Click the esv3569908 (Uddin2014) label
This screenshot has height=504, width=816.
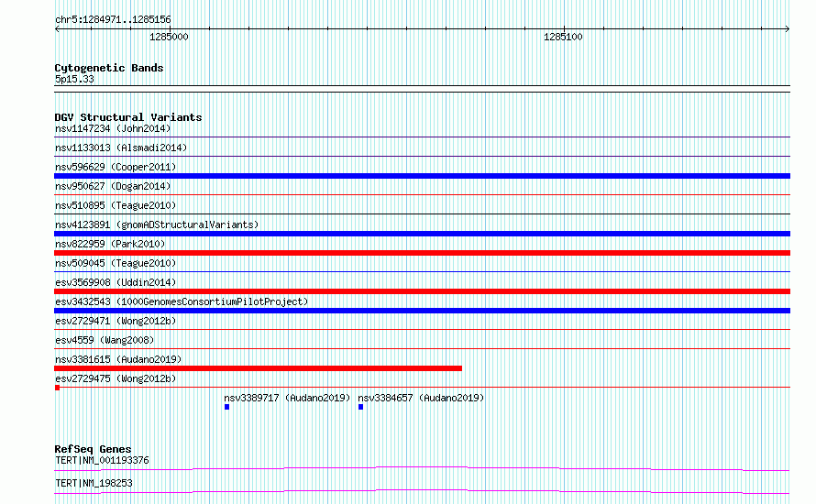coord(116,282)
